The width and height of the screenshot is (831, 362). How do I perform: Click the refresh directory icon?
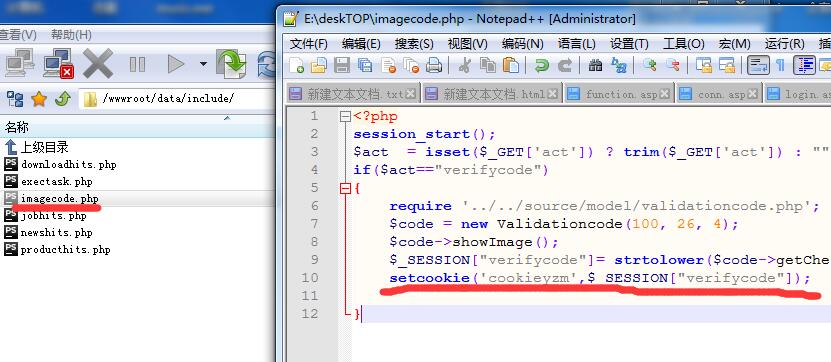266,64
